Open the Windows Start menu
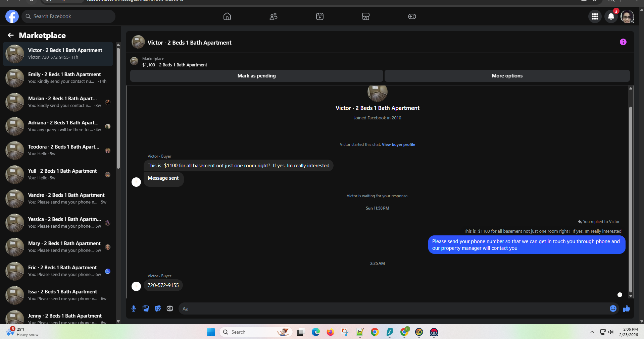 click(x=211, y=332)
